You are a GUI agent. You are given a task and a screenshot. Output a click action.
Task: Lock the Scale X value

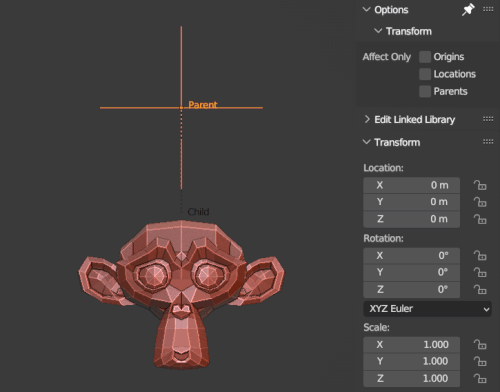(x=480, y=344)
